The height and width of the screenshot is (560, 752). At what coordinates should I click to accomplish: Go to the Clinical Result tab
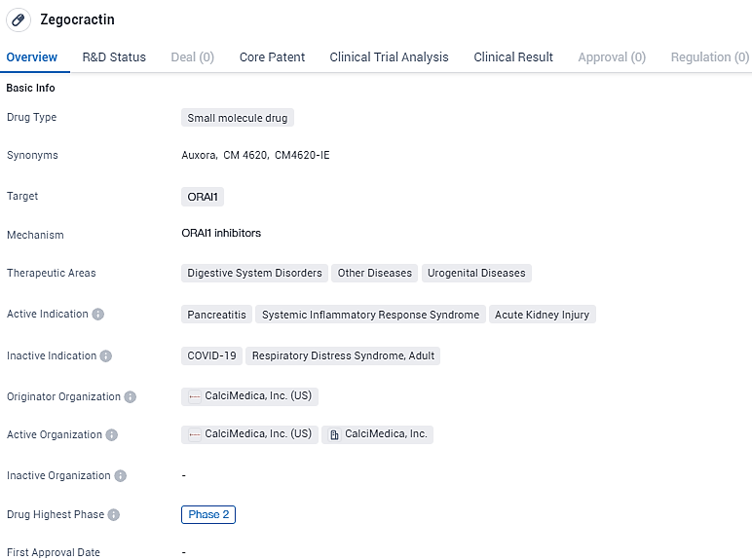click(x=513, y=57)
